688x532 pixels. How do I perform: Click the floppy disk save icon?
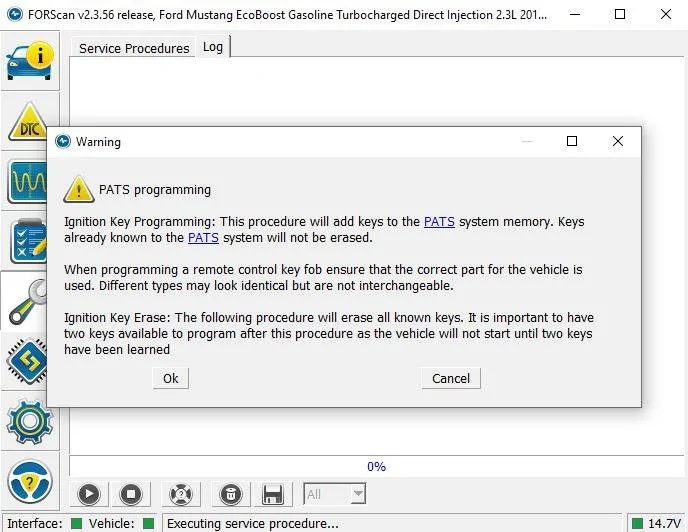(x=272, y=494)
